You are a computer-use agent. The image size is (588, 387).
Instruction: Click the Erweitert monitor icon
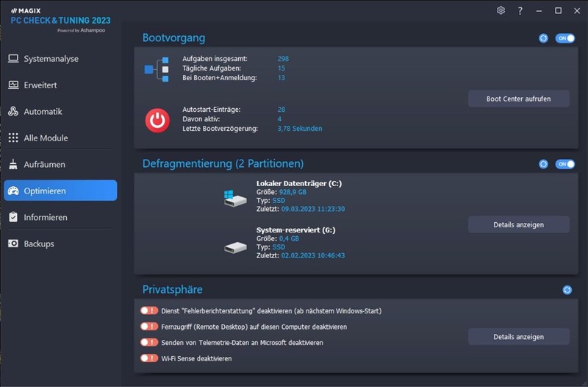click(13, 85)
